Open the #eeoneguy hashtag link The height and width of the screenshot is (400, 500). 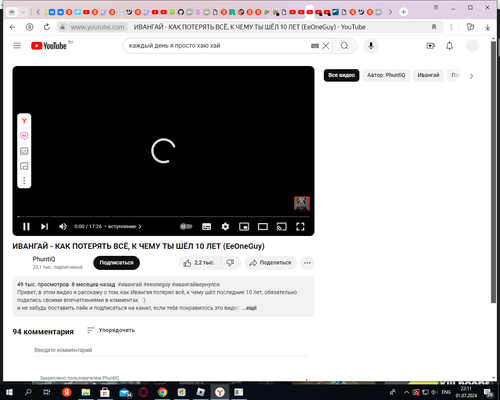click(x=157, y=284)
